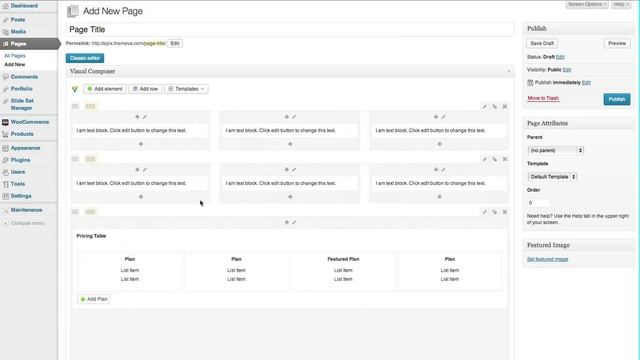The height and width of the screenshot is (360, 640).
Task: Edit first row's left column pencil icon
Action: tap(145, 117)
